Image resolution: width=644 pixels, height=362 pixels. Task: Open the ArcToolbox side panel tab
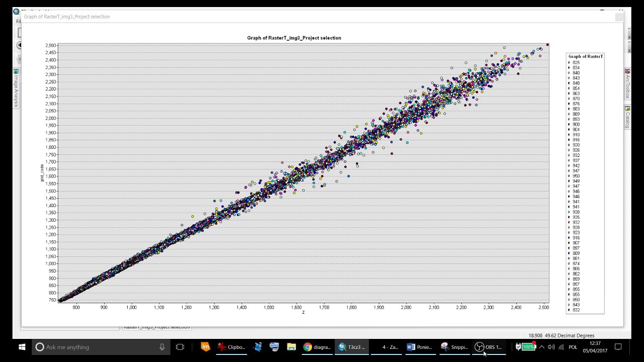click(627, 84)
